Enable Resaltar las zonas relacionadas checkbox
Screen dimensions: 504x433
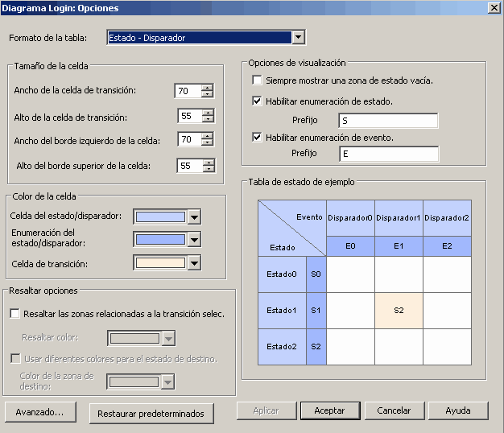click(x=14, y=314)
